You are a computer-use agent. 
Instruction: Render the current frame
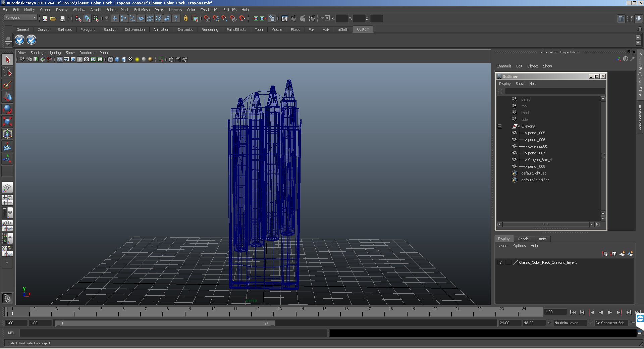(293, 18)
